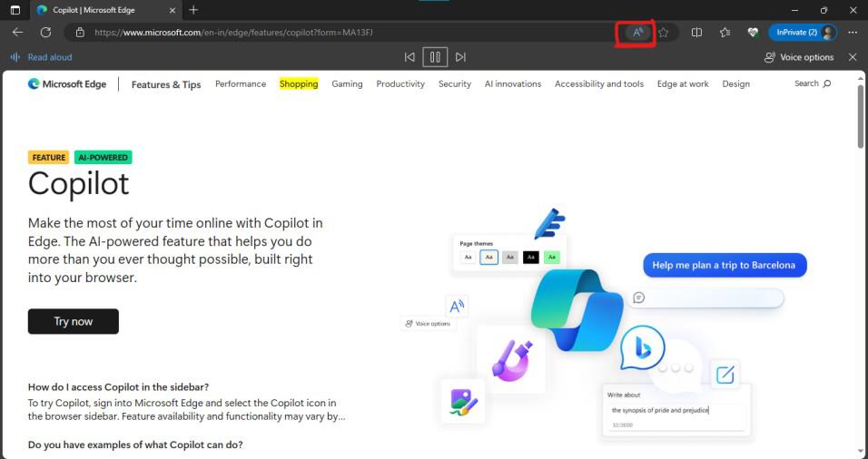Close the Copilot tab
This screenshot has height=459, width=868.
173,10
